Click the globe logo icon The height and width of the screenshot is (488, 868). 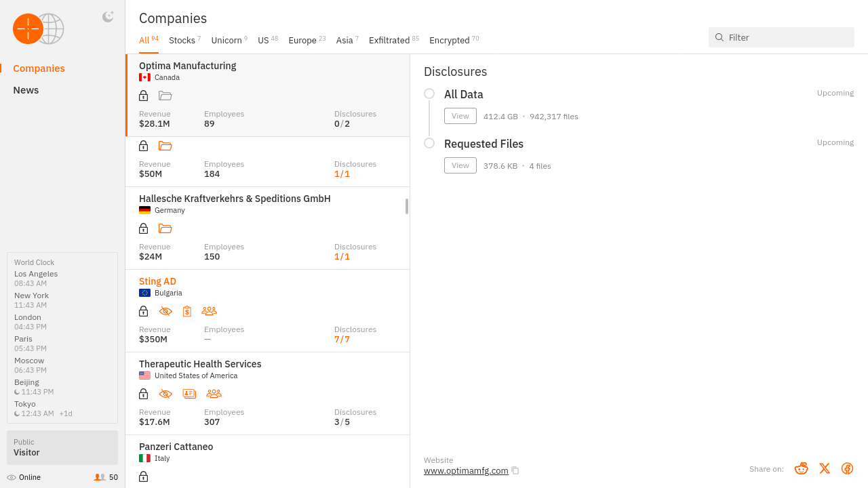[x=39, y=29]
